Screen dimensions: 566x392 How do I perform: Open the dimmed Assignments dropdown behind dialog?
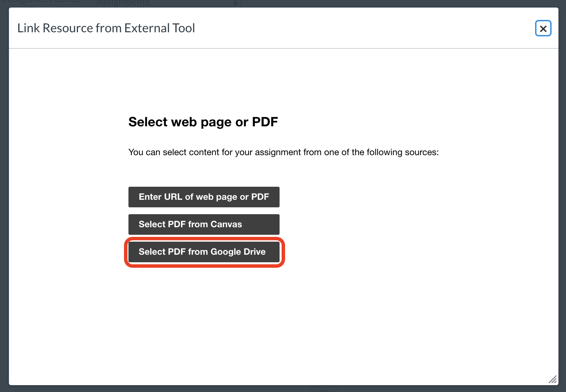point(165,3)
